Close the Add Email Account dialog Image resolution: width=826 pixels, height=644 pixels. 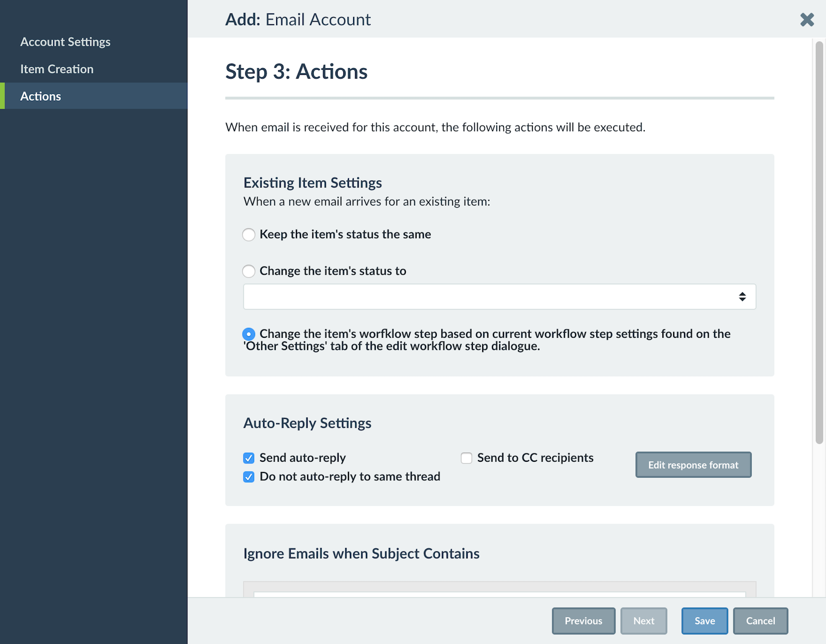[806, 20]
